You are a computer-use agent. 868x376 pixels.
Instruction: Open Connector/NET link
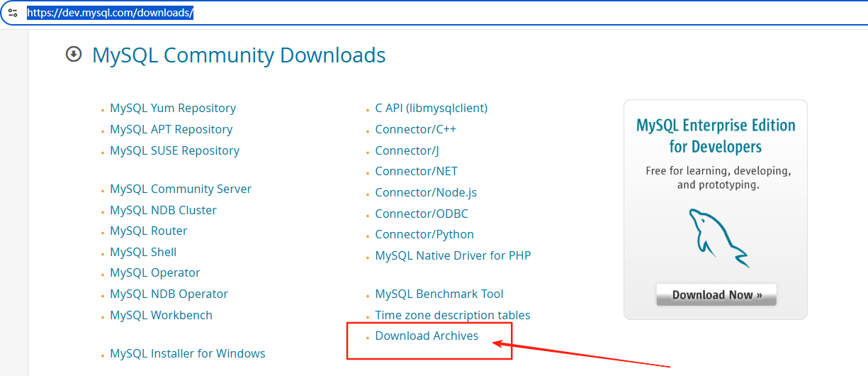point(417,171)
